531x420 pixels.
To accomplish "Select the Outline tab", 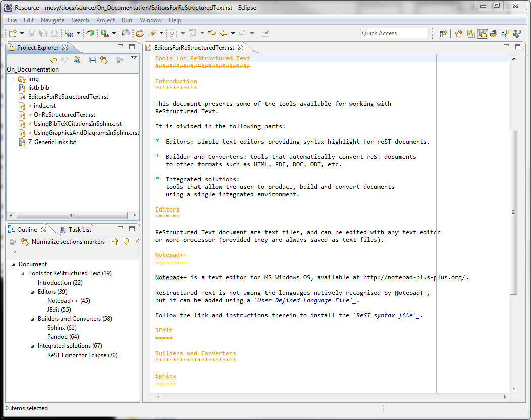I will (27, 230).
